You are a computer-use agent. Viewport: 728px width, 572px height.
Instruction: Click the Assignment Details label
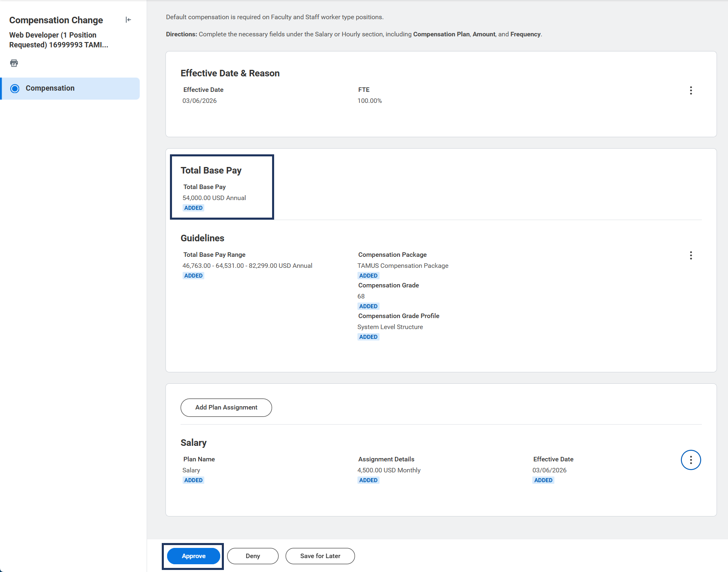coord(386,459)
